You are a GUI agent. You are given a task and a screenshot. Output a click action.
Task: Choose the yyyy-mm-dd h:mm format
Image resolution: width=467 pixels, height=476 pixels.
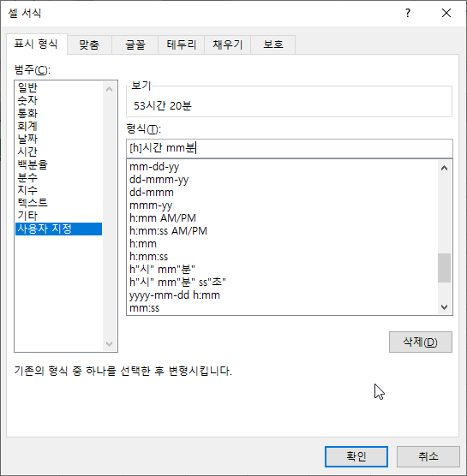pyautogui.click(x=282, y=295)
